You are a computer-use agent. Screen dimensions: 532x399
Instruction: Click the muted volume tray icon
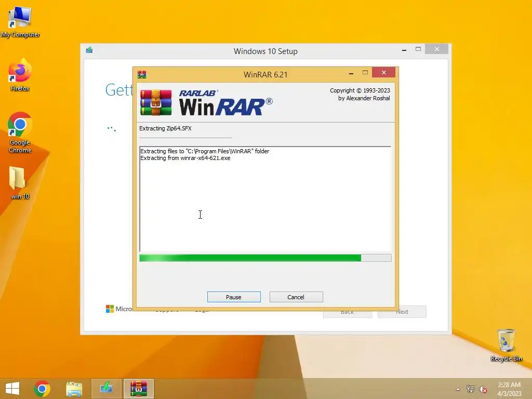[483, 389]
